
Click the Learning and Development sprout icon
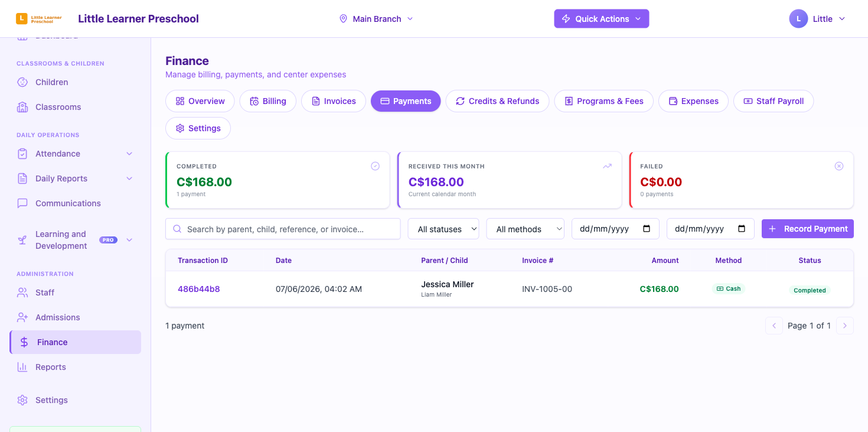pos(22,240)
